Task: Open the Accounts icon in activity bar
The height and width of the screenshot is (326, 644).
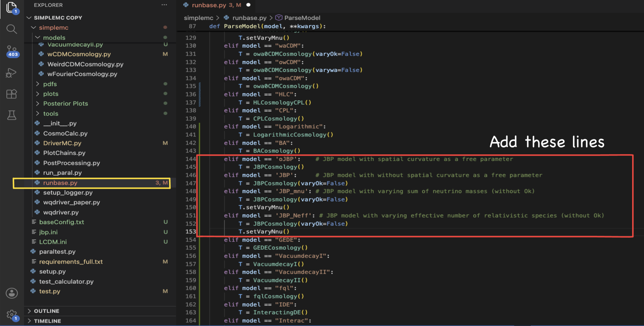Action: coord(12,293)
